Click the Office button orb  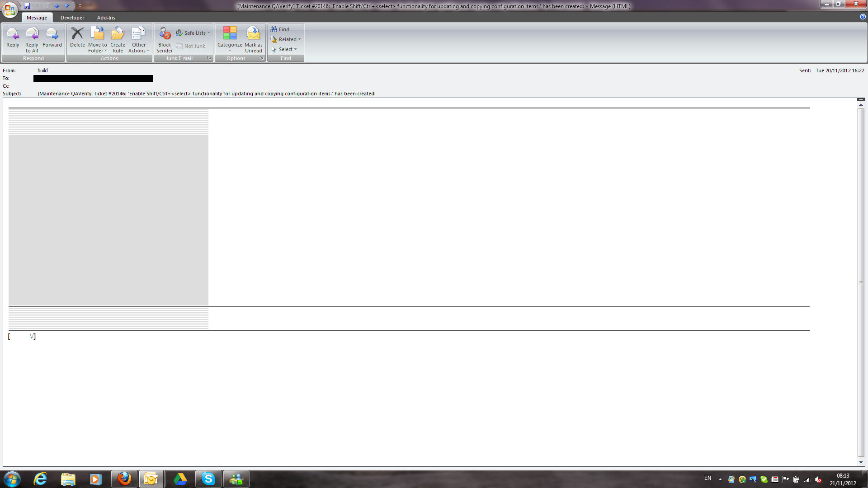pos(10,9)
